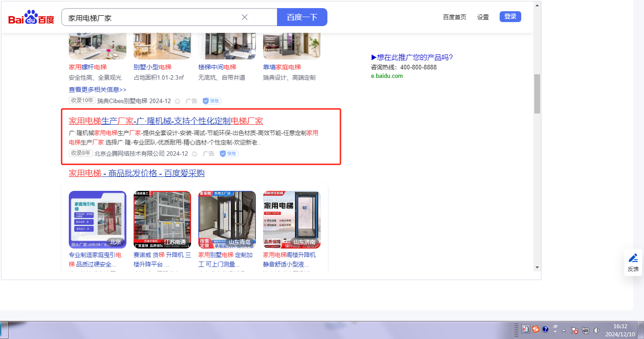Click the 保障 badge in the 瑞典Cibes row

tap(212, 101)
